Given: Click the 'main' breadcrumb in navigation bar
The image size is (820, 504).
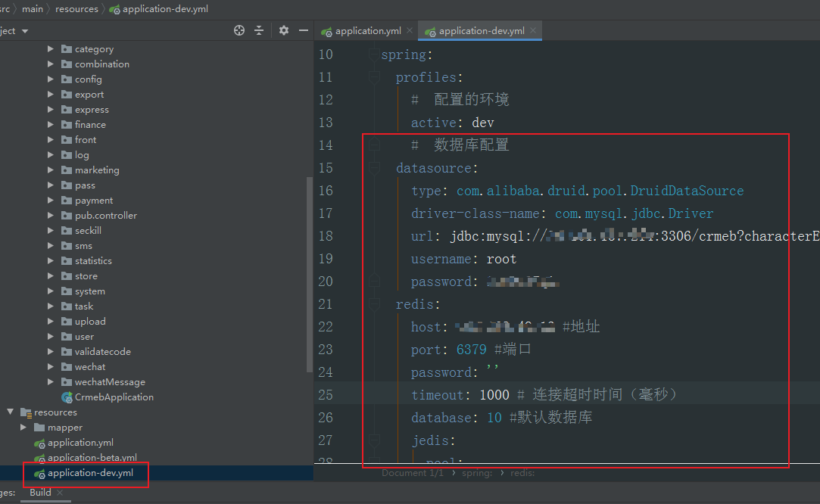Looking at the screenshot, I should 33,9.
